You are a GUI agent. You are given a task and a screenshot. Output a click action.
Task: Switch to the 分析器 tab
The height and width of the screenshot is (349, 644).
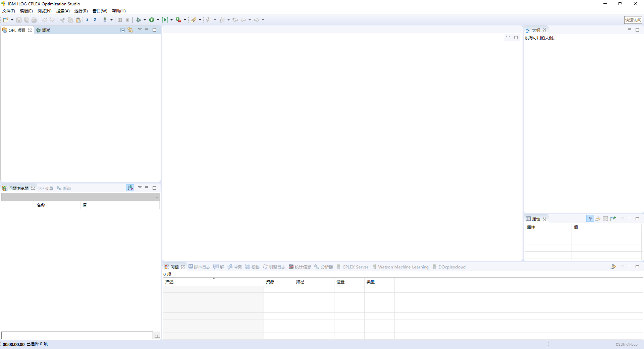324,267
